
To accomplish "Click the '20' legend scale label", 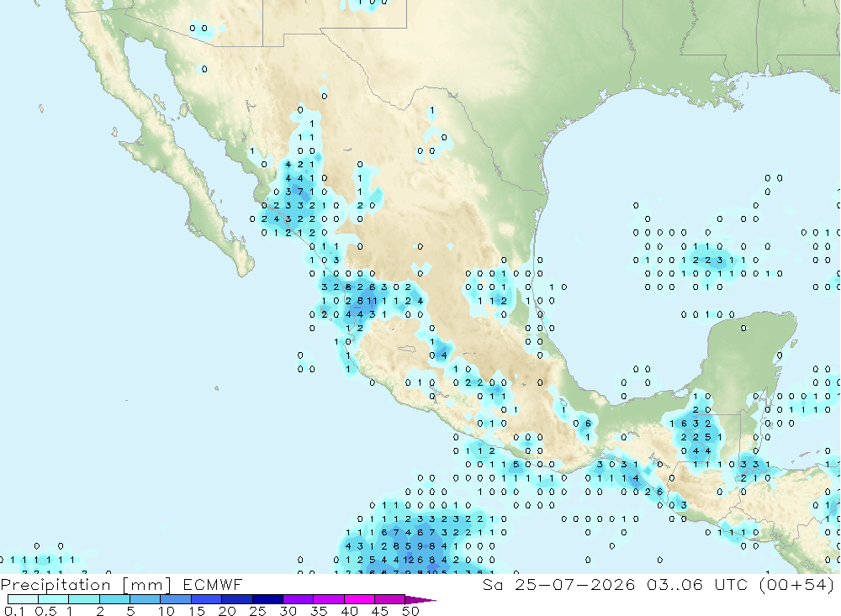I will 227,611.
